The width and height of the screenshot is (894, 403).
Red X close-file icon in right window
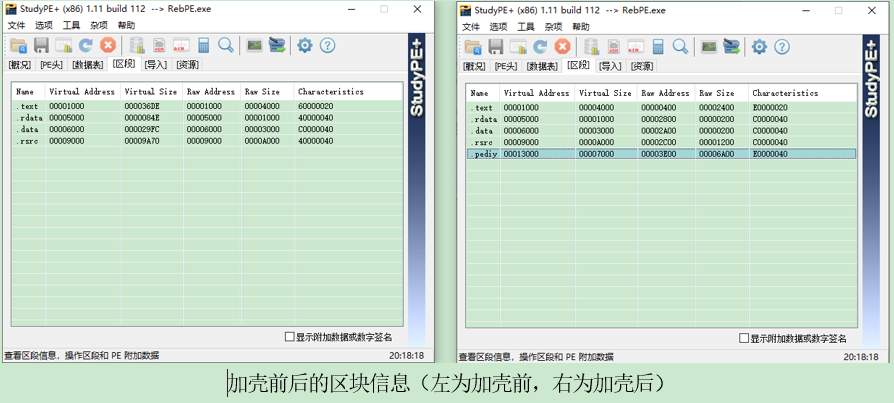click(562, 47)
